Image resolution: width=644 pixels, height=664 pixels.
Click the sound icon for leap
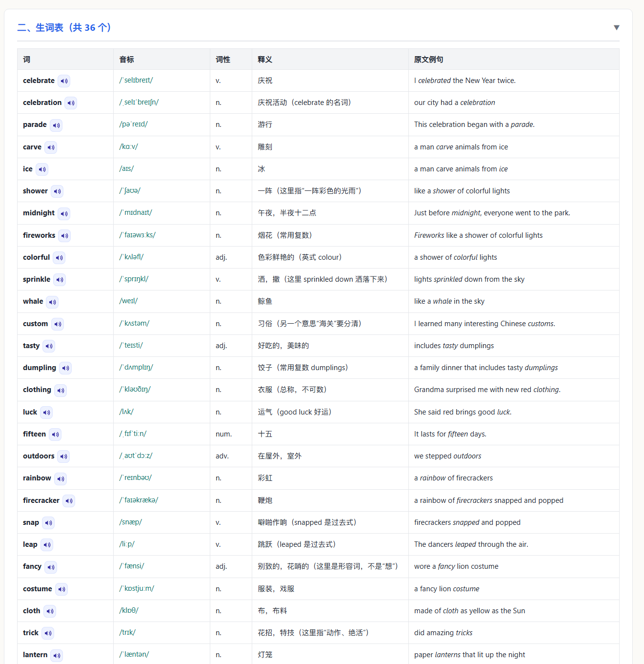pyautogui.click(x=47, y=545)
